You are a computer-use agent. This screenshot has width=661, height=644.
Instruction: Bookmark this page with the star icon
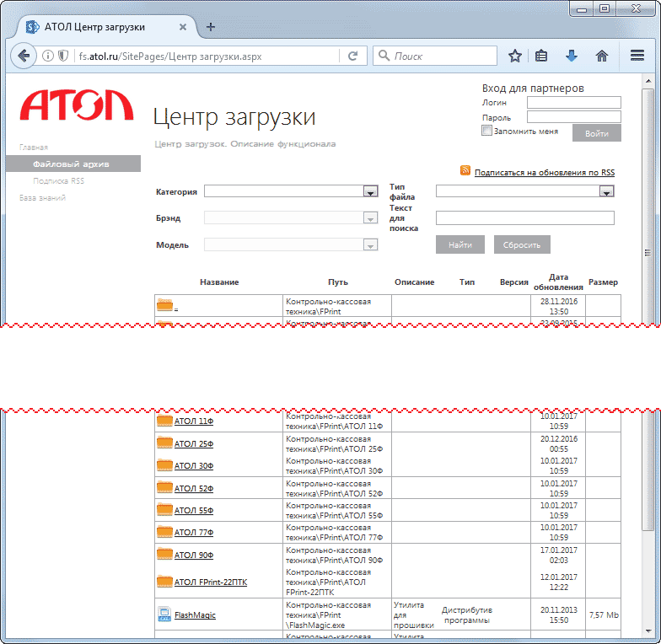coord(514,56)
